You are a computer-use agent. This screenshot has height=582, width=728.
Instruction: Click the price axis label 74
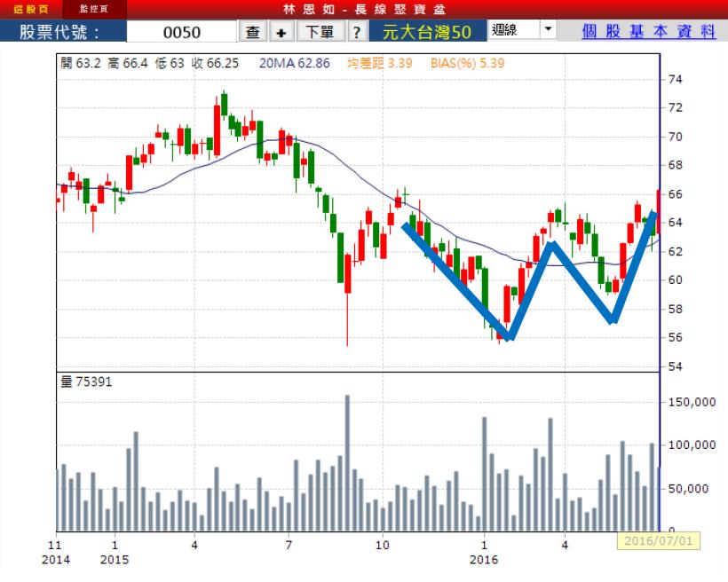(x=675, y=79)
